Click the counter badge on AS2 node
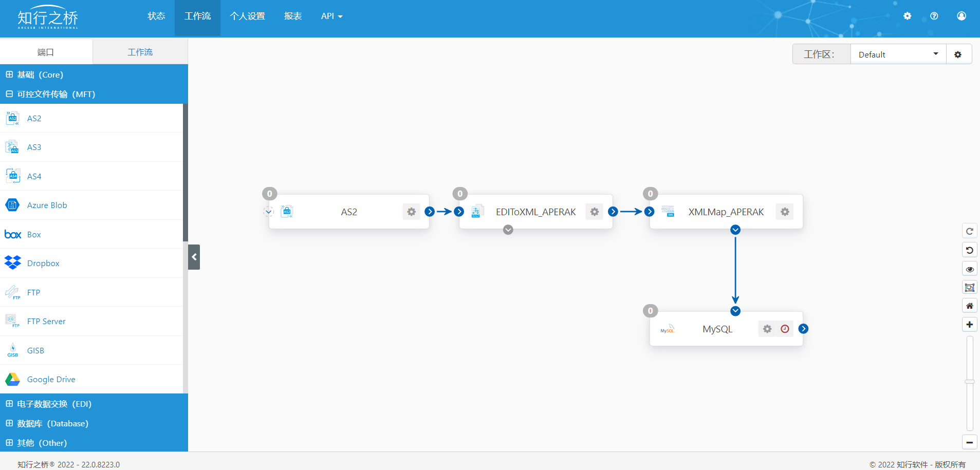The image size is (980, 470). (269, 194)
